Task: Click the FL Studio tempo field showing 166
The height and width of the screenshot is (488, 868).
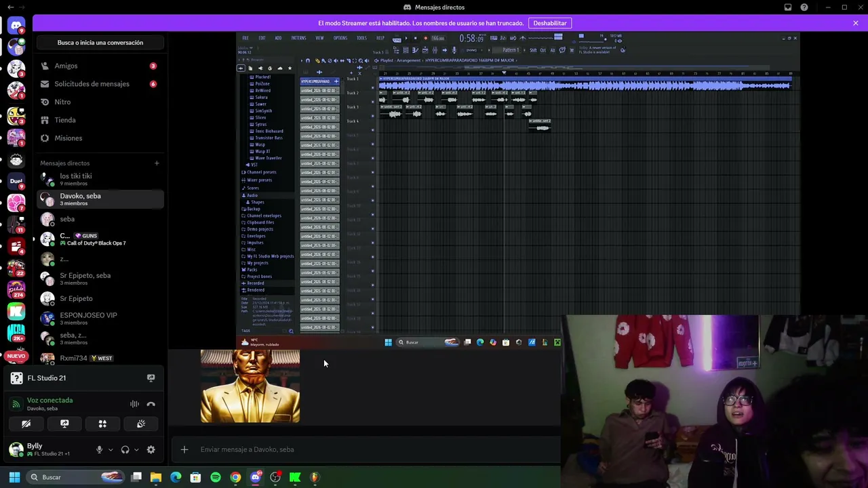Action: coord(438,38)
